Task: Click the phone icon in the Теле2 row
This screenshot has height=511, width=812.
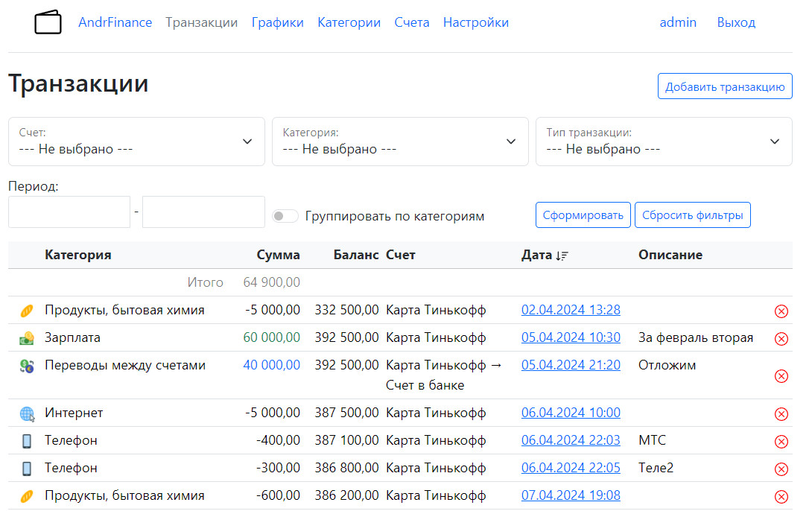Action: (x=26, y=469)
